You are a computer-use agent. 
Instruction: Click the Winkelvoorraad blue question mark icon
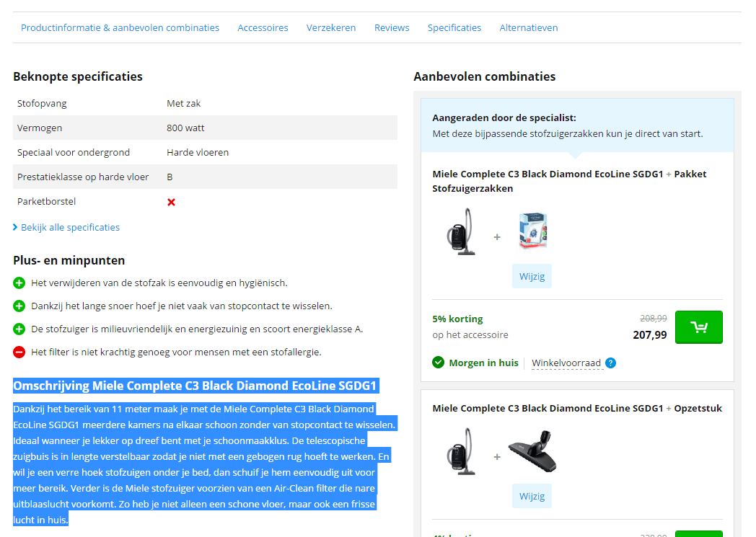[611, 363]
